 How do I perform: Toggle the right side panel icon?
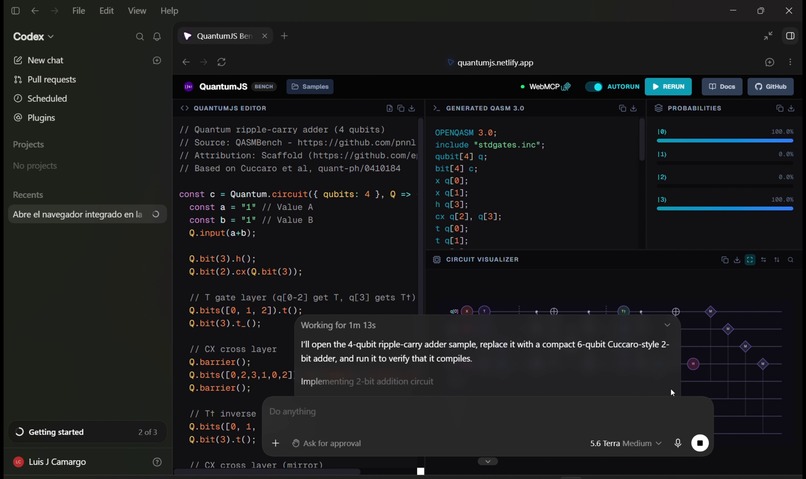pyautogui.click(x=790, y=36)
